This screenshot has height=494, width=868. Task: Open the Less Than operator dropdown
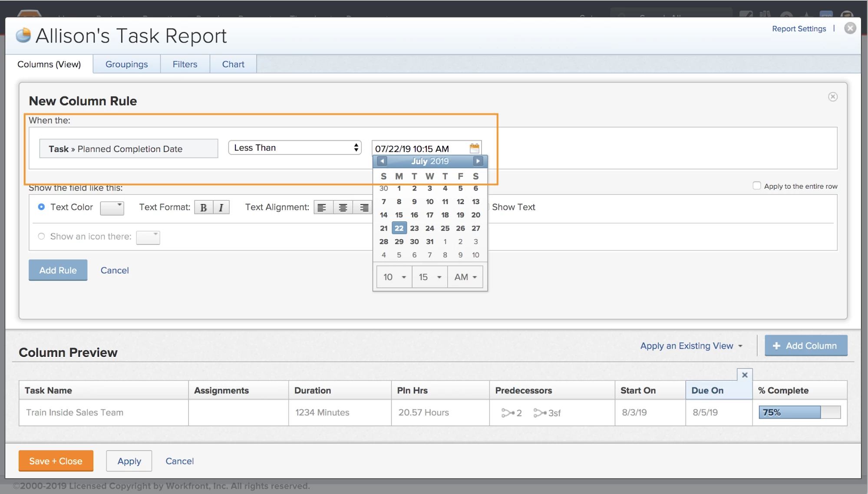295,148
